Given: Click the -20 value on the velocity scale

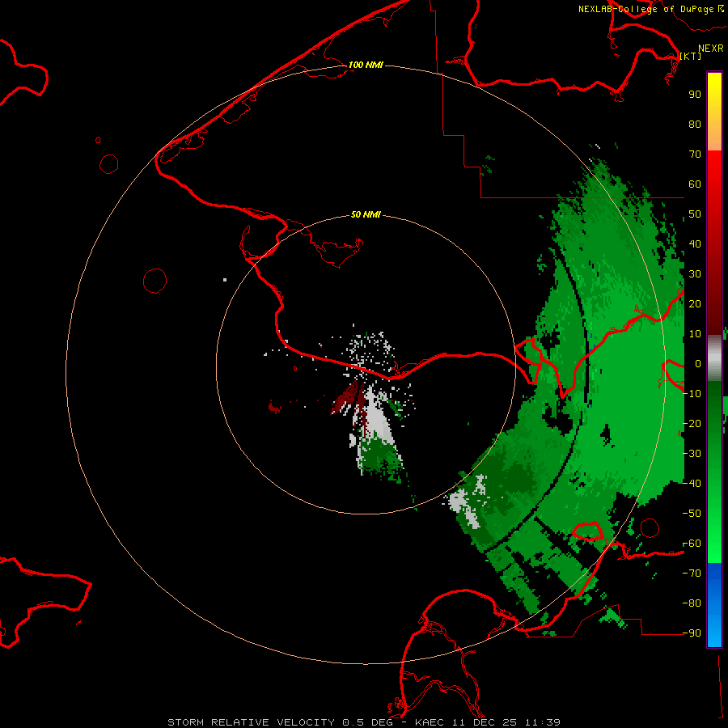Looking at the screenshot, I should pyautogui.click(x=692, y=423).
